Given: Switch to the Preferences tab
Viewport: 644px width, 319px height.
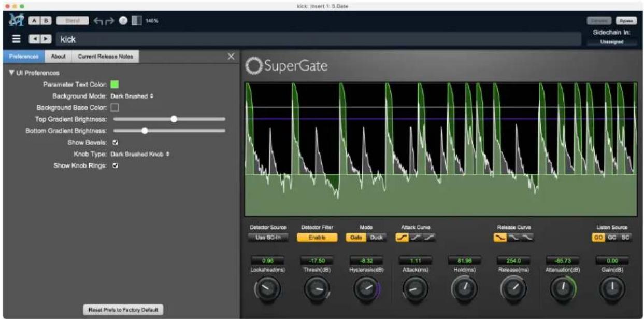Looking at the screenshot, I should coord(24,57).
